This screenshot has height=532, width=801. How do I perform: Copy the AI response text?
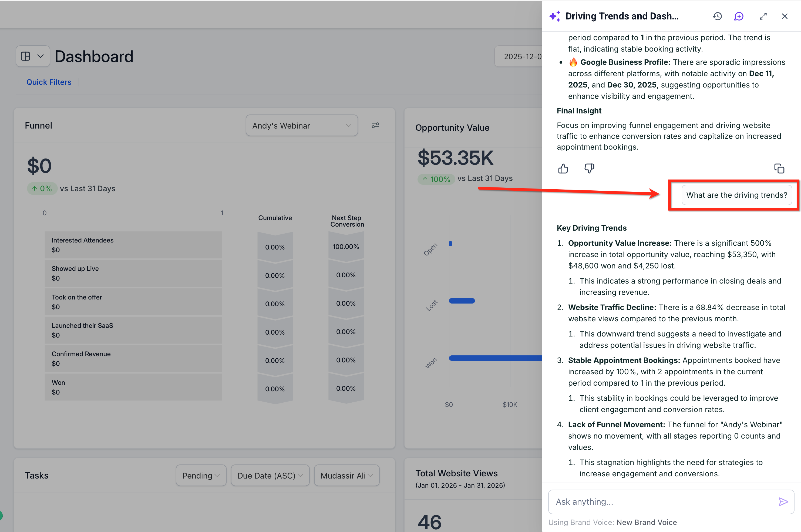(x=779, y=169)
